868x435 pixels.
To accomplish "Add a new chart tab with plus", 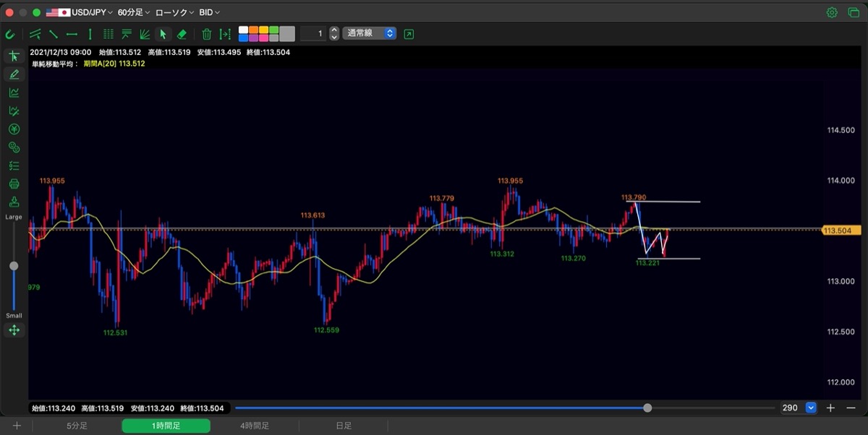I will click(x=17, y=426).
